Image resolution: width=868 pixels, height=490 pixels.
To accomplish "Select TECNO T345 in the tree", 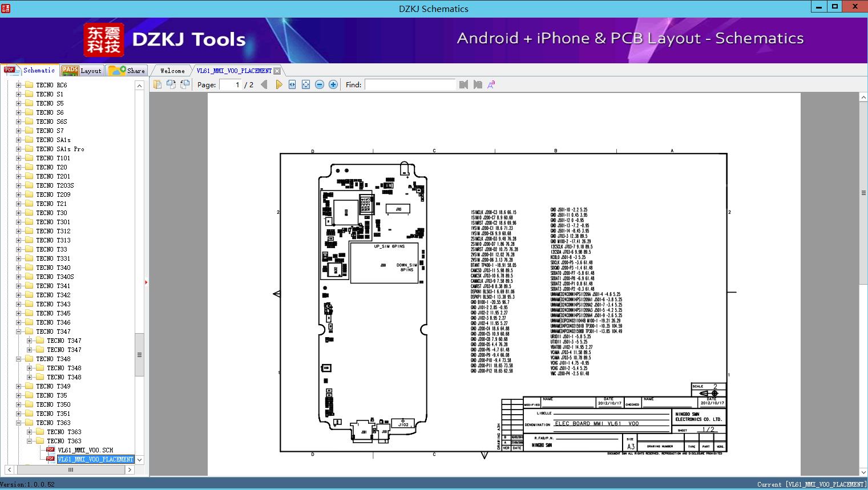I will click(53, 313).
